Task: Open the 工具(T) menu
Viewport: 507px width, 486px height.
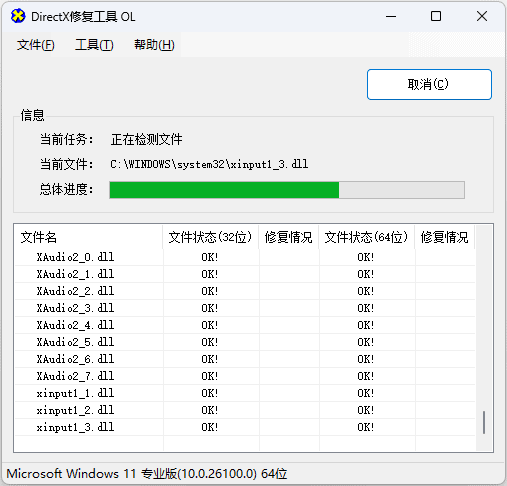Action: tap(94, 45)
